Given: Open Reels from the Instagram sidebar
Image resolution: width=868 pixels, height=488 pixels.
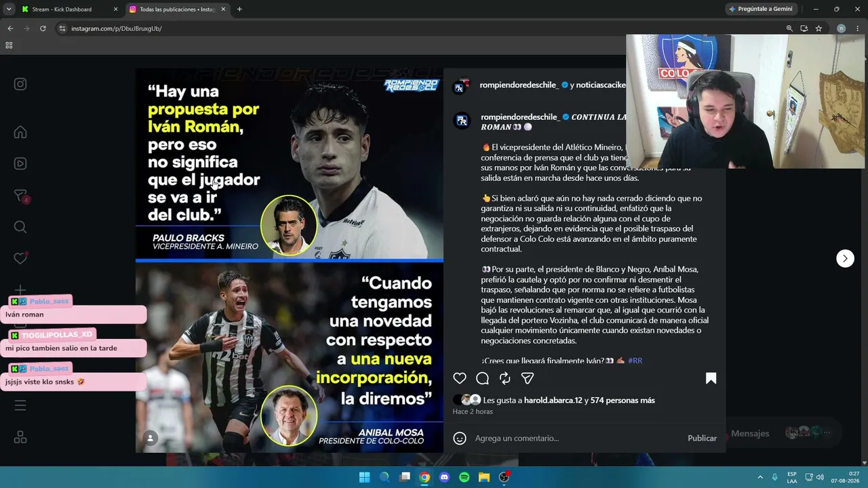Looking at the screenshot, I should point(20,163).
